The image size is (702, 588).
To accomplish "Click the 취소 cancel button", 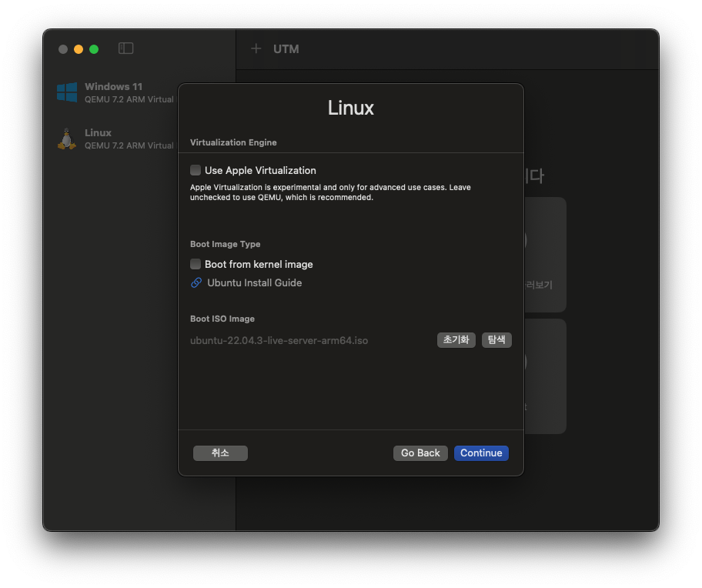I will 220,453.
